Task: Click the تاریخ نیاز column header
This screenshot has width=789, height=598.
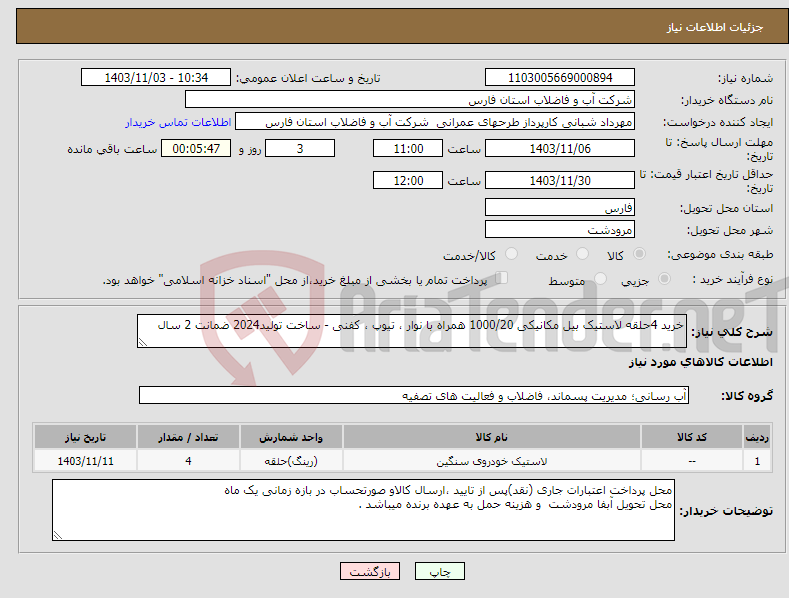Action: [86, 437]
